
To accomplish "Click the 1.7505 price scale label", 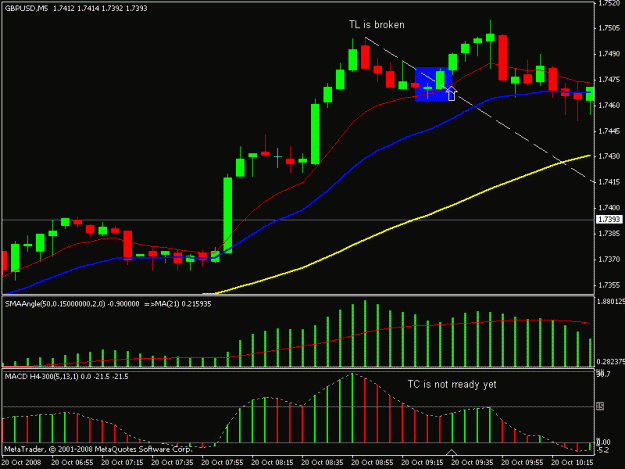I will click(x=609, y=28).
